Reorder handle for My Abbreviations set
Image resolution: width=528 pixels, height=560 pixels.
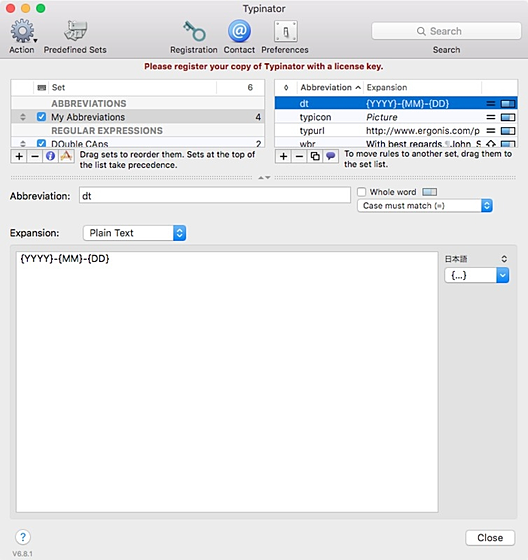[23, 117]
